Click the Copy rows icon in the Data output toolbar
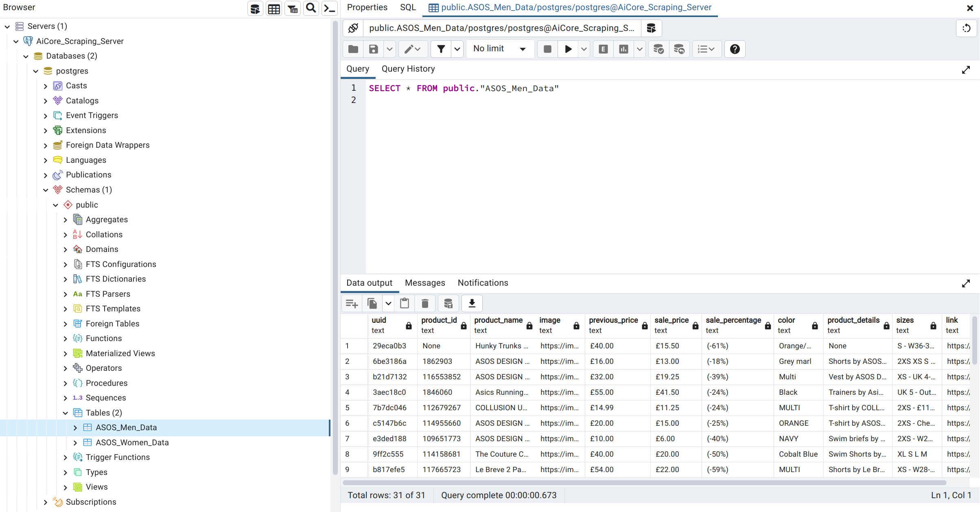This screenshot has width=980, height=512. tap(372, 304)
